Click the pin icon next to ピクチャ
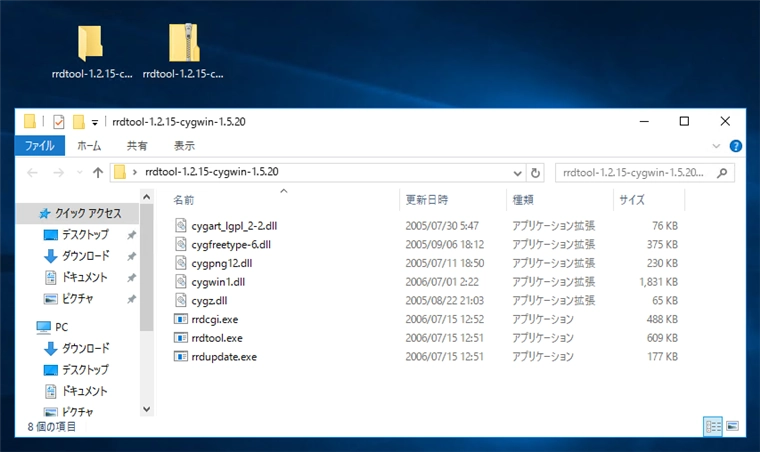Image resolution: width=760 pixels, height=452 pixels. point(131,299)
